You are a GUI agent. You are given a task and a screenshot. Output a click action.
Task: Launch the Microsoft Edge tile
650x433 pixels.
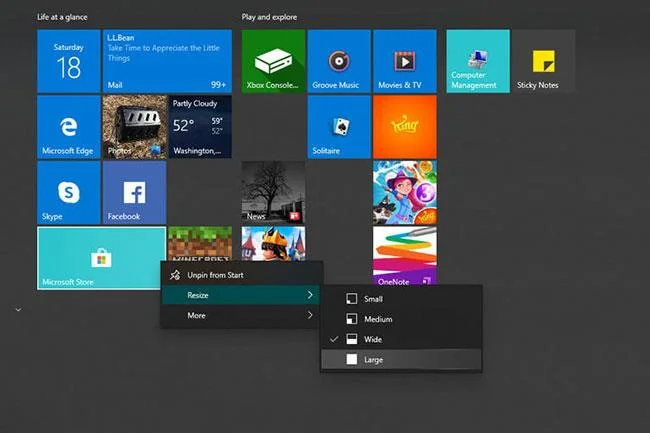pos(69,127)
